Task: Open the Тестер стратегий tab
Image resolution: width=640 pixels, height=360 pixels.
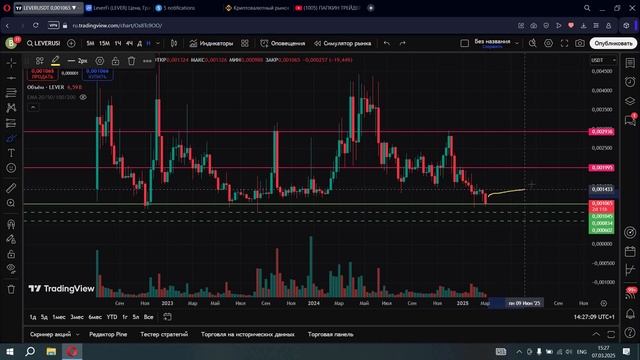Action: [164, 334]
